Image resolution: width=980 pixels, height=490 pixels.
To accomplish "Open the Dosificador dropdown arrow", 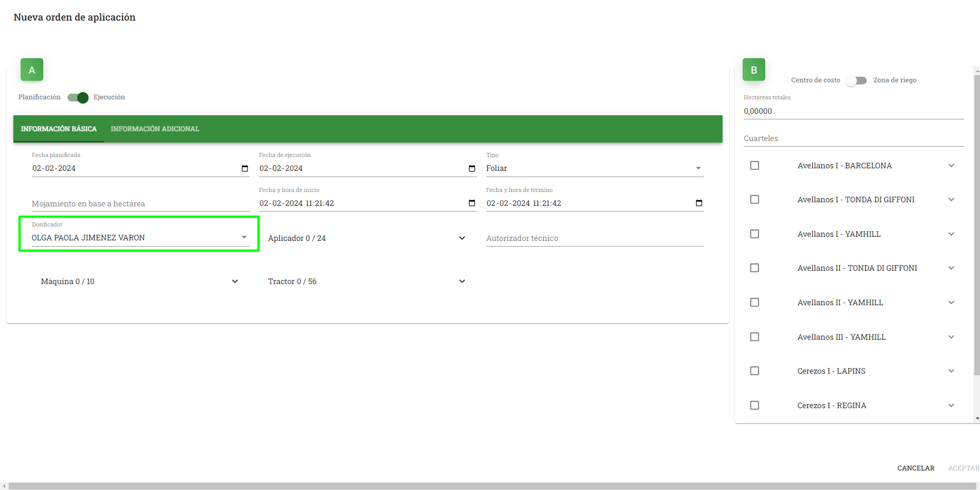I will (x=244, y=237).
